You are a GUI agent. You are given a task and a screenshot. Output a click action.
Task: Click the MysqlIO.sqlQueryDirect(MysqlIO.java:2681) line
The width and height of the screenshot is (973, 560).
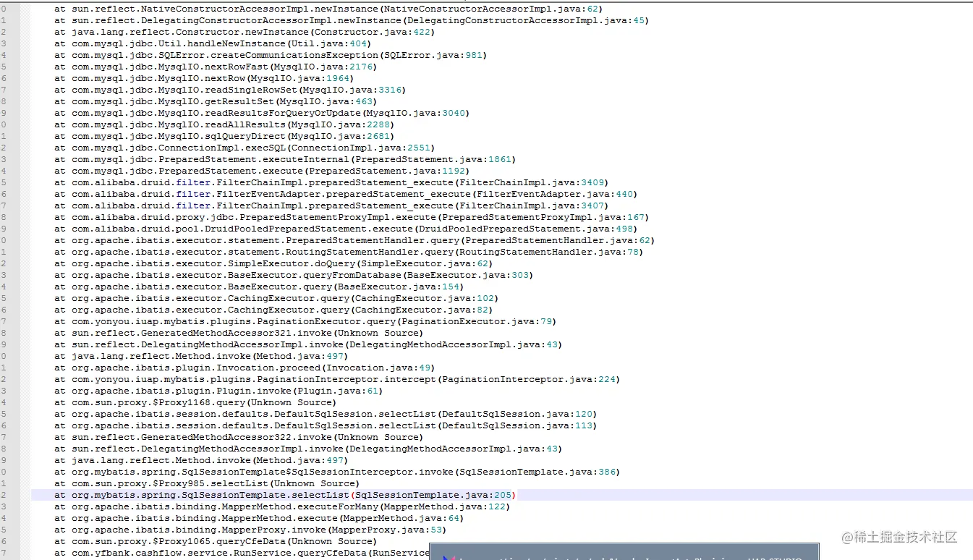coord(224,136)
